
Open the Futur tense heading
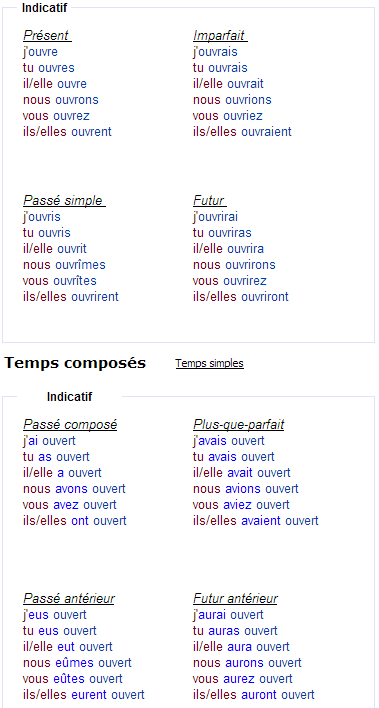(x=210, y=200)
